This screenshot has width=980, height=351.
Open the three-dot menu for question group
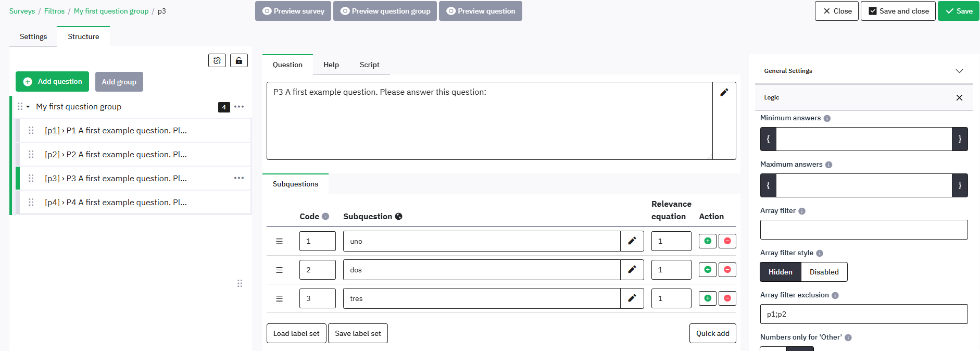click(239, 107)
